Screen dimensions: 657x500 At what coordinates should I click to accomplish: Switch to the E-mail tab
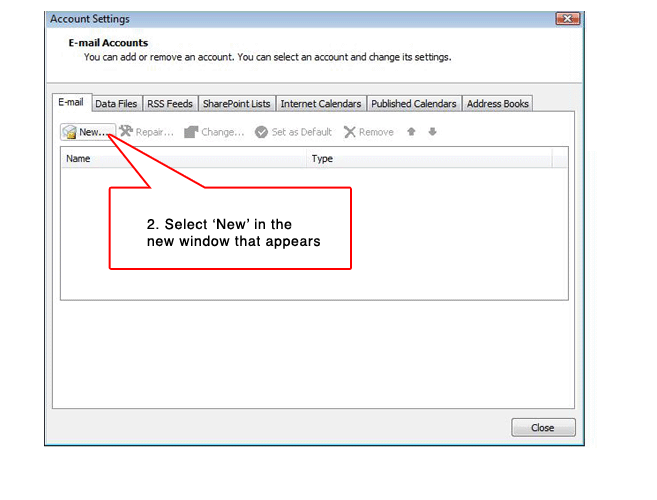[x=70, y=103]
